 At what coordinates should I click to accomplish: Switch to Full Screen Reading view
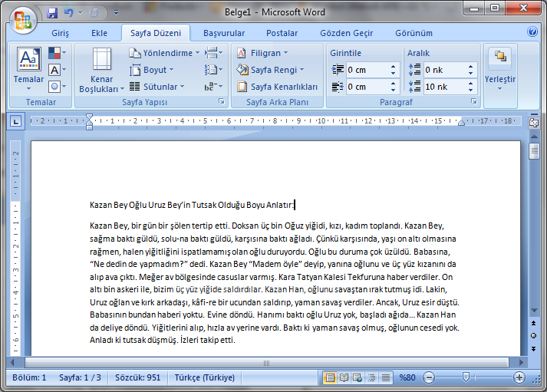click(x=344, y=377)
